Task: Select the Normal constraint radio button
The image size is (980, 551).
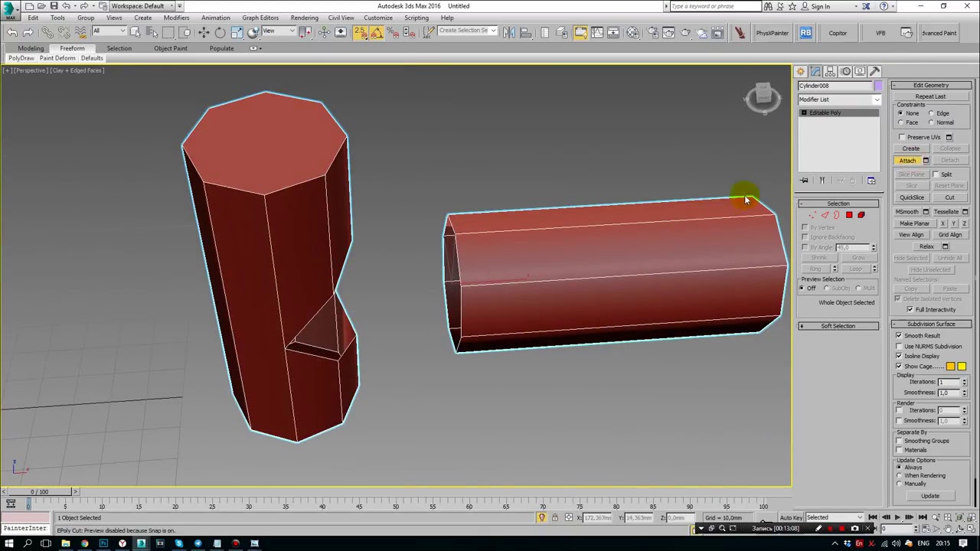Action: point(932,122)
